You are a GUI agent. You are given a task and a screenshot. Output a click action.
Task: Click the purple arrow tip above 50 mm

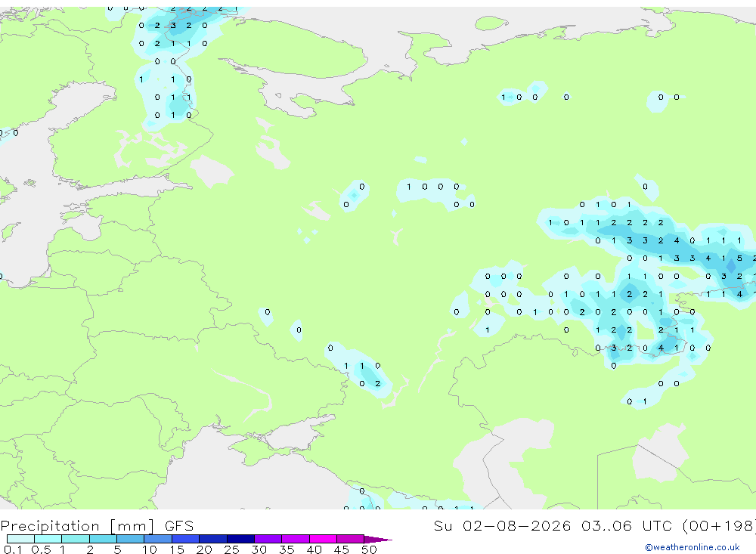point(378,540)
